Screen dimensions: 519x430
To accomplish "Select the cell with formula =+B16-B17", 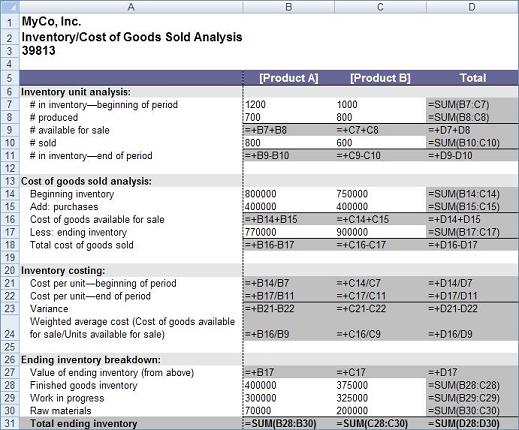I will click(x=289, y=245).
